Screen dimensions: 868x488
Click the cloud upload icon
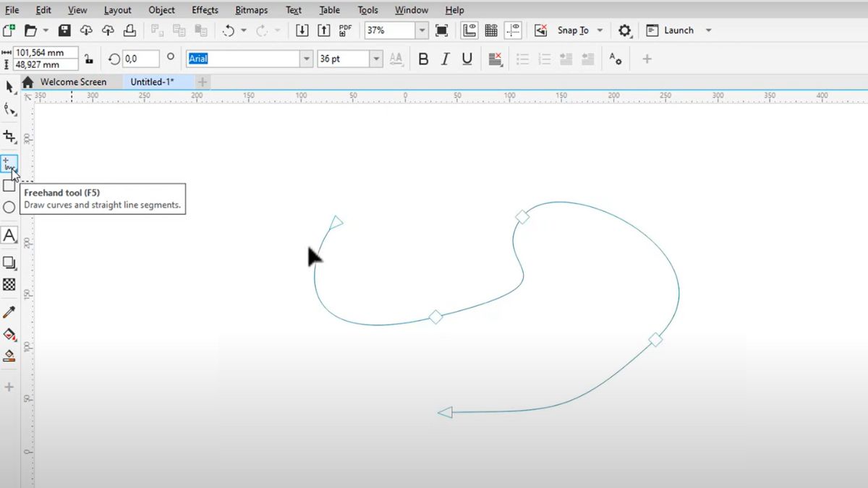pos(108,30)
